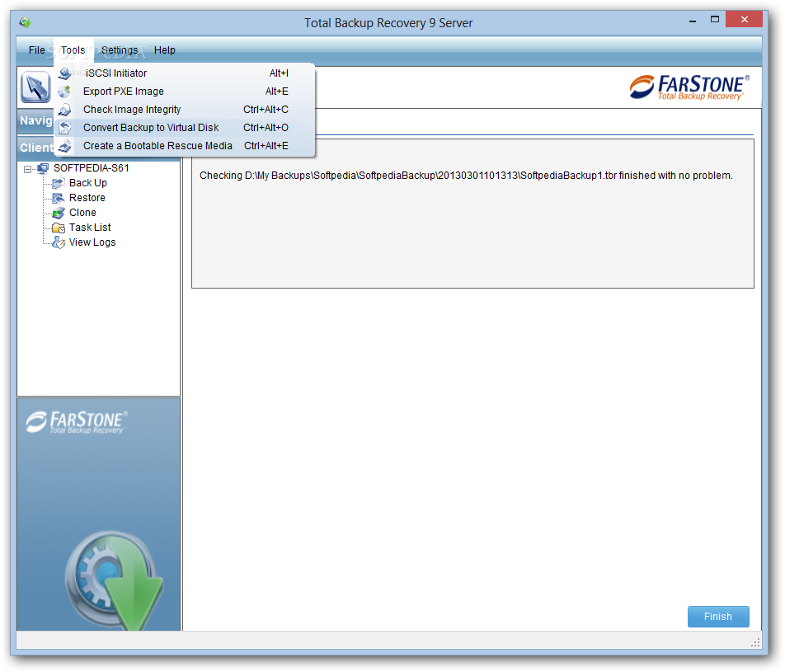Click the Convert Backup to Virtual Disk icon

(64, 128)
